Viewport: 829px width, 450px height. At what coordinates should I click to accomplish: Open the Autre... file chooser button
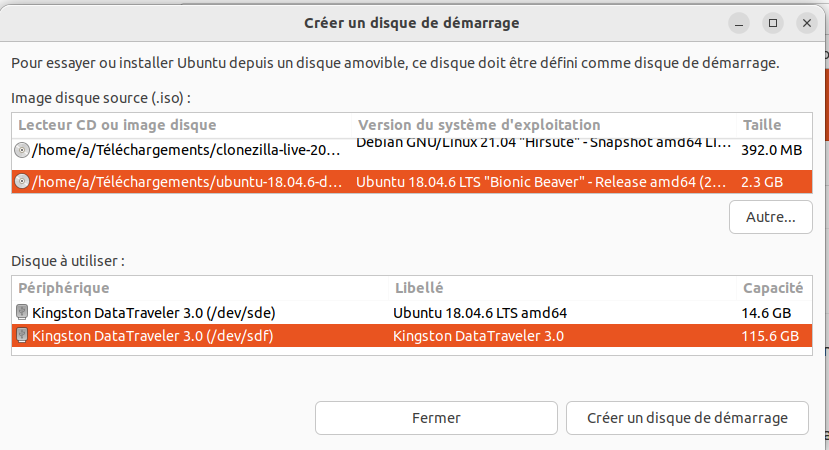click(x=770, y=217)
